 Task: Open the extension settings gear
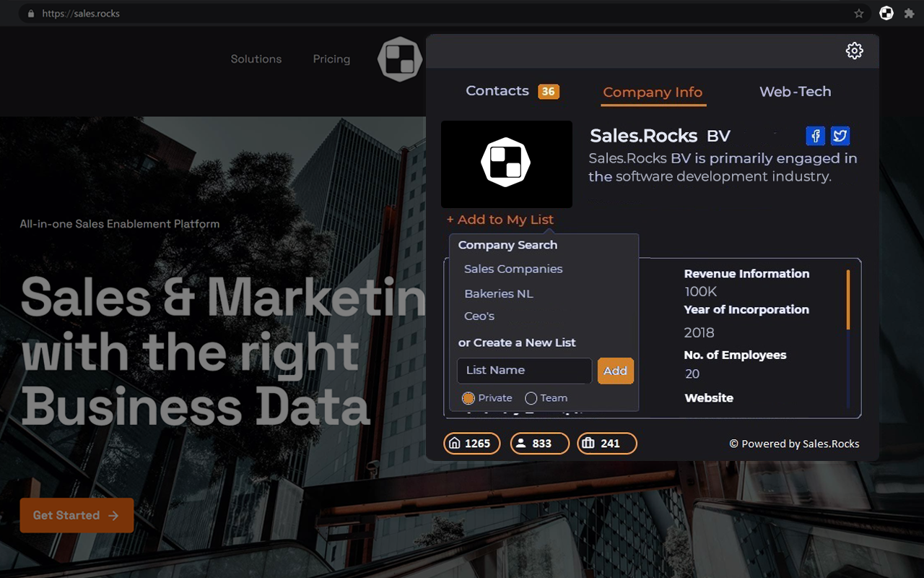tap(854, 51)
